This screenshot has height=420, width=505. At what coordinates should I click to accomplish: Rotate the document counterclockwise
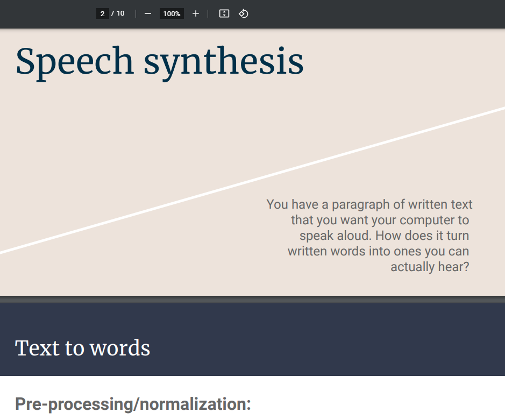point(243,13)
